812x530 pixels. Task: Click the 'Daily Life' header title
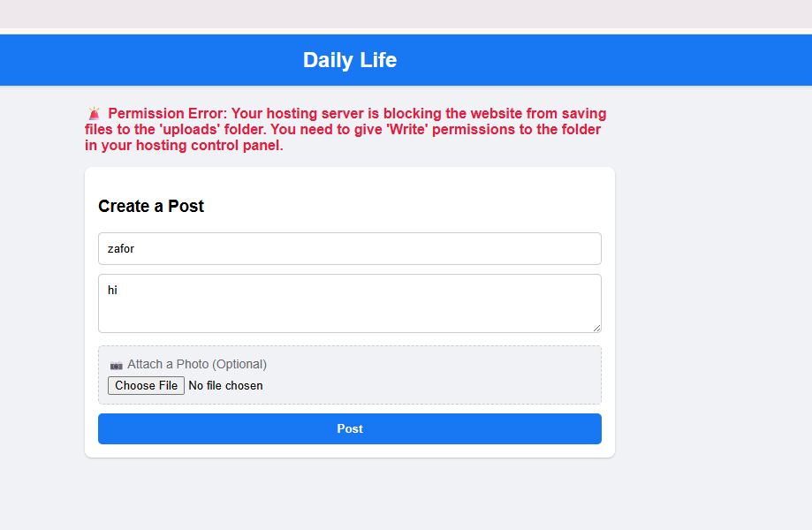pyautogui.click(x=349, y=60)
